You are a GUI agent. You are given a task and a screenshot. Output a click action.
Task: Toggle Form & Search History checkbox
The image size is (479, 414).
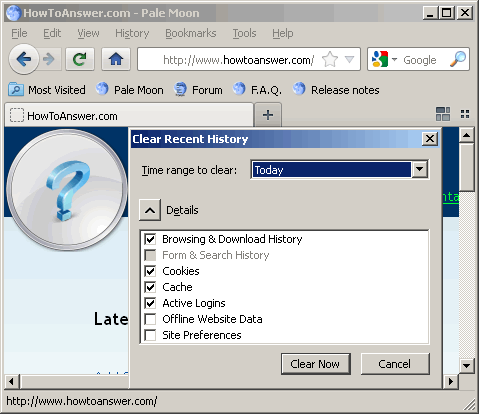click(x=150, y=255)
